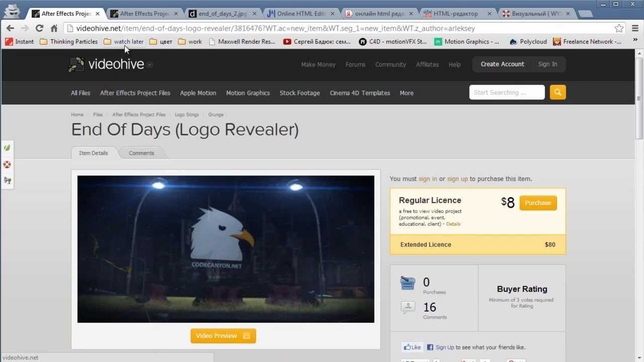Image resolution: width=644 pixels, height=362 pixels.
Task: Open the Сергей Бадюк YouTube bookmark
Action: pyautogui.click(x=317, y=42)
